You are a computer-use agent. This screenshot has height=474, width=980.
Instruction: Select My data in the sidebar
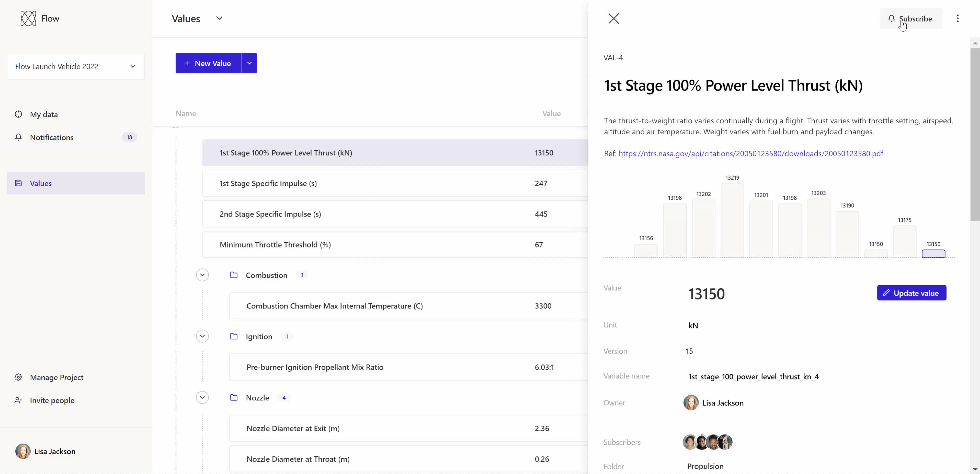(x=43, y=114)
